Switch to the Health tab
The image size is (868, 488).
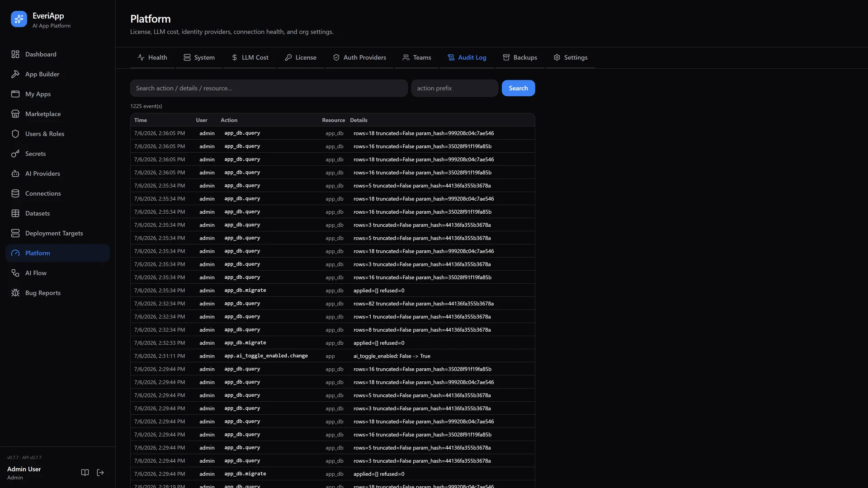[152, 57]
